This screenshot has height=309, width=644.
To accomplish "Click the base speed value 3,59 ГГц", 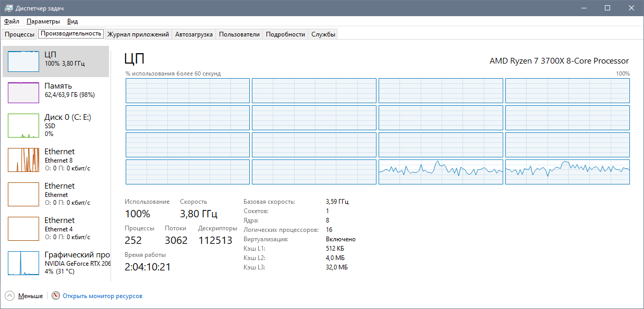I will click(337, 201).
